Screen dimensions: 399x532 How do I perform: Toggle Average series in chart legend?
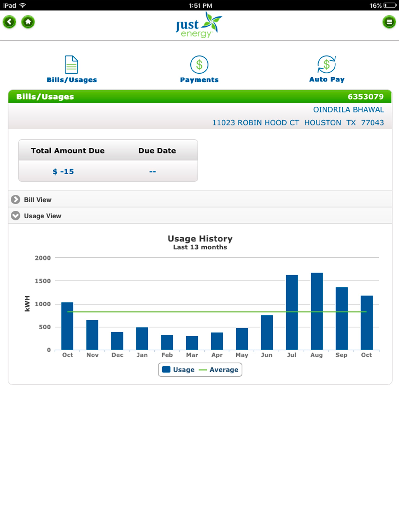pyautogui.click(x=219, y=370)
